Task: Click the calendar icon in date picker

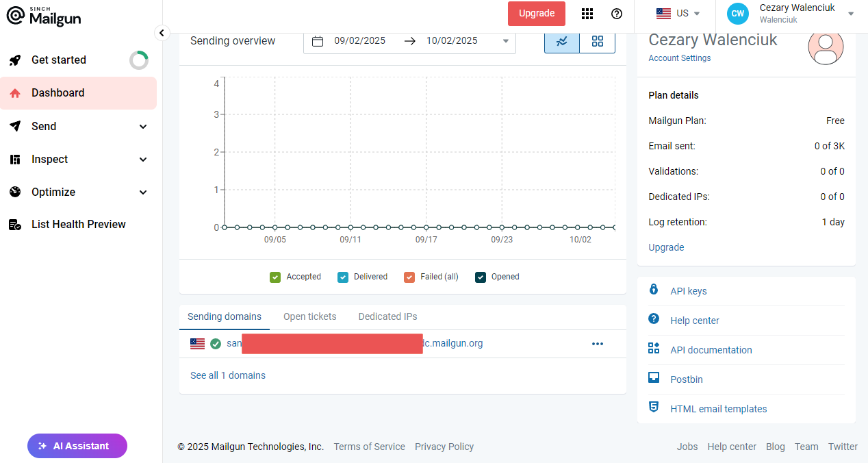Action: [x=318, y=41]
